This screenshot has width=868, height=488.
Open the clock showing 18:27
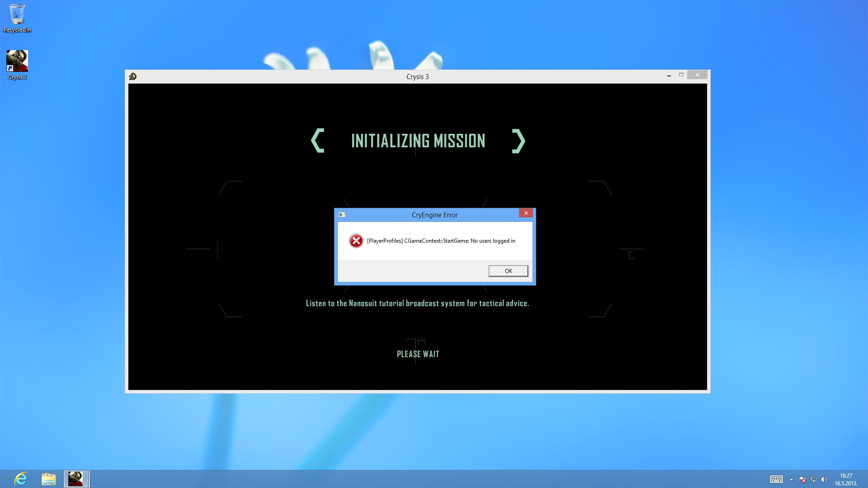click(x=846, y=479)
